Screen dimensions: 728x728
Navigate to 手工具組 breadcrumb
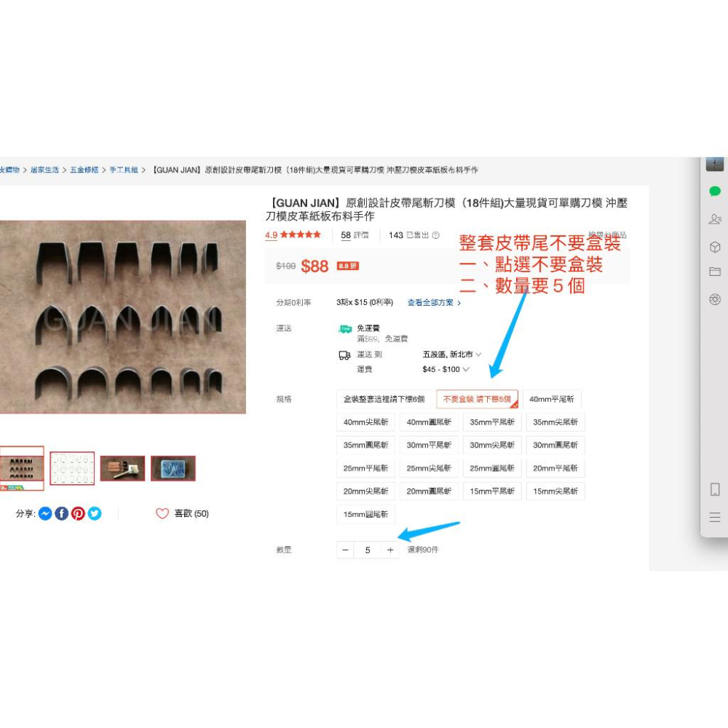(124, 170)
